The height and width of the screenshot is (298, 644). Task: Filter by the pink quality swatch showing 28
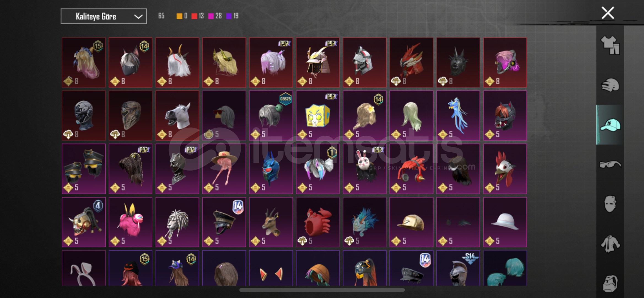[x=215, y=16]
